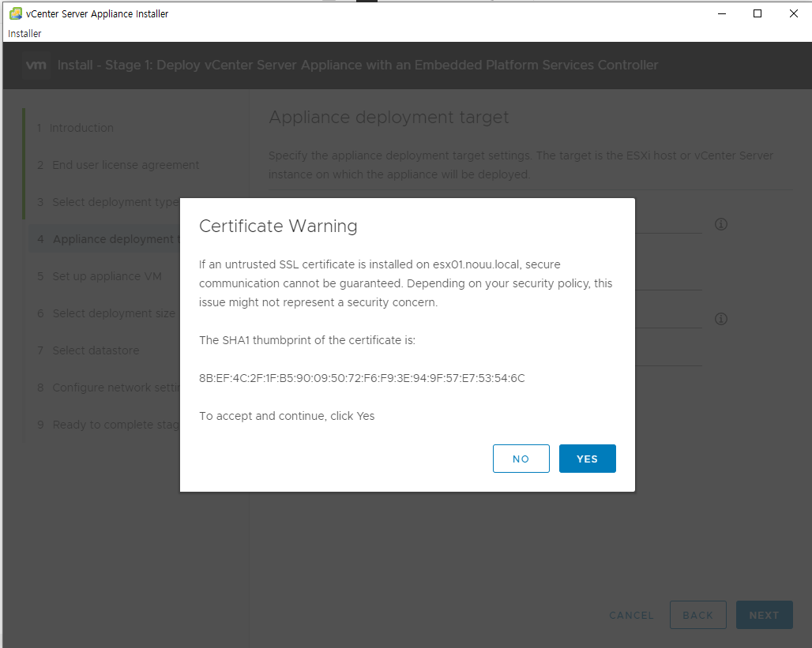Select step 2 End user license agreement
812x648 pixels.
(118, 165)
